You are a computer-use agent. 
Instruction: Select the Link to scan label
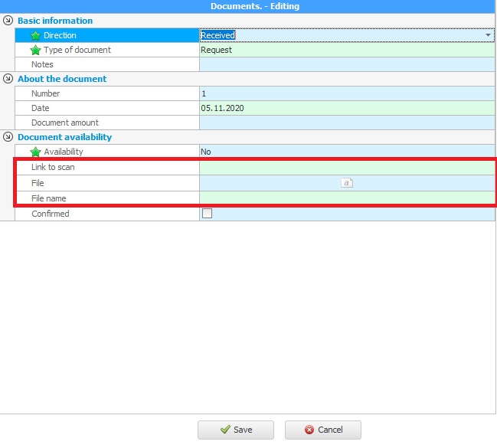coord(53,167)
